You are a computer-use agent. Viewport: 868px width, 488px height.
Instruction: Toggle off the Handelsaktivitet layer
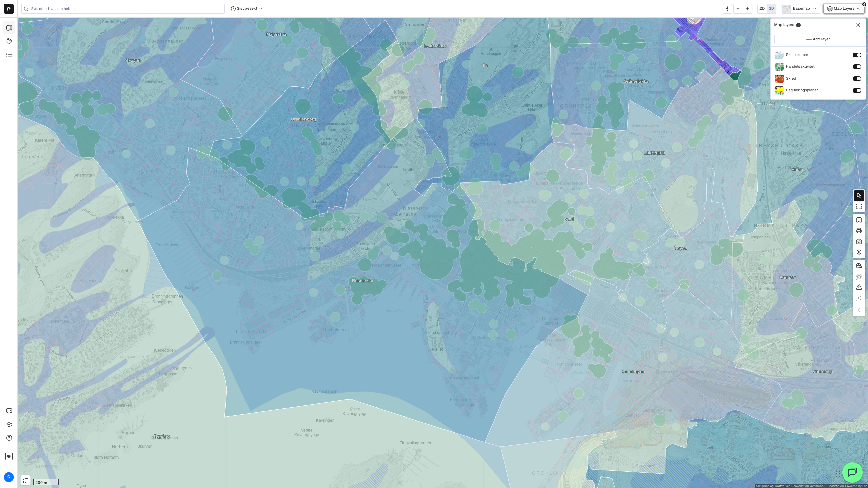857,67
